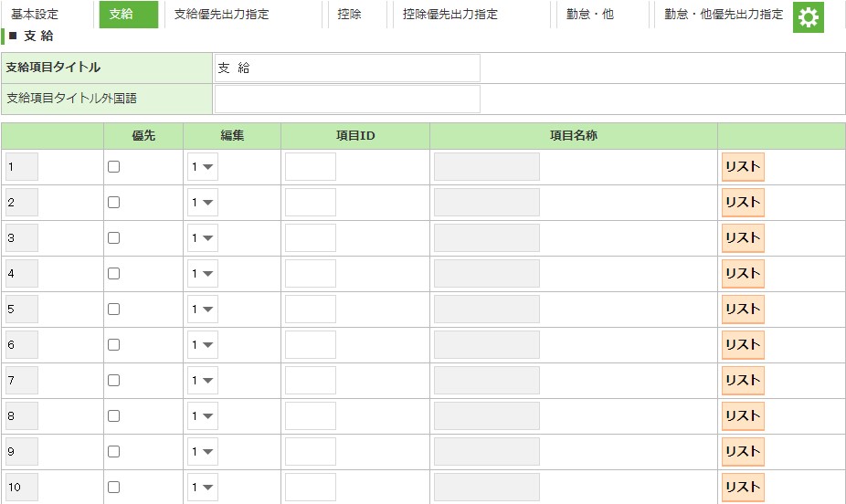Tick the priority checkbox in row 1
The height and width of the screenshot is (504, 846).
pyautogui.click(x=113, y=167)
